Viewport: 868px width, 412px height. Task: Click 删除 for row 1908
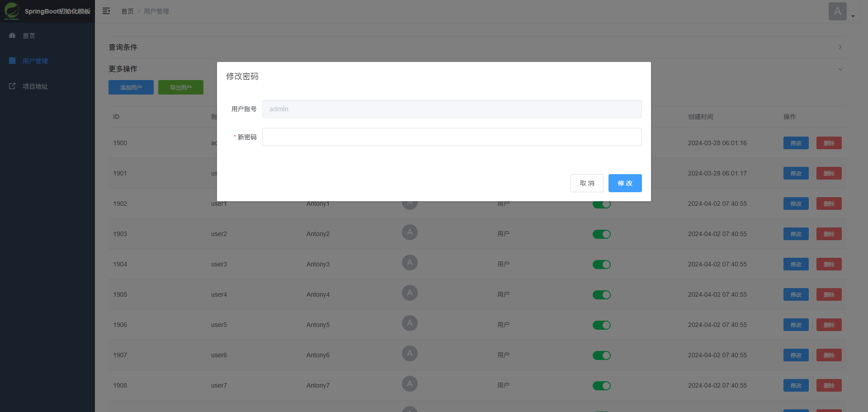tap(829, 385)
